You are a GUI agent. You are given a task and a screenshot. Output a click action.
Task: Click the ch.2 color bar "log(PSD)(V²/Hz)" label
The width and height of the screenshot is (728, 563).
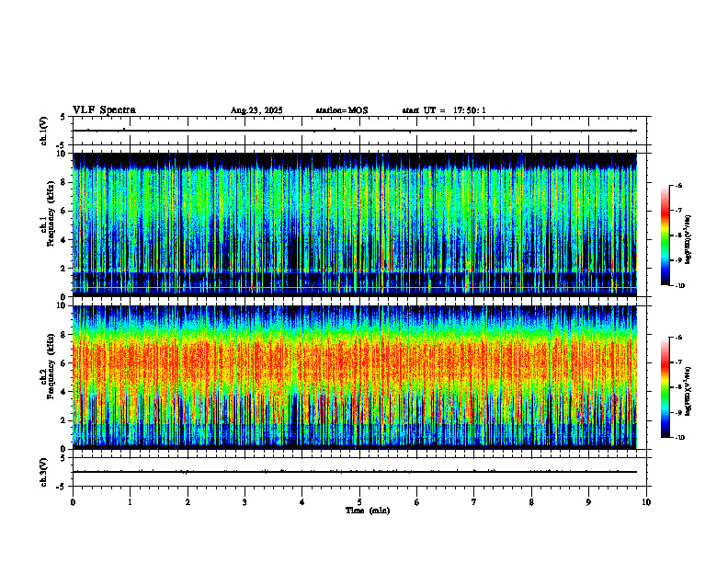pyautogui.click(x=688, y=391)
